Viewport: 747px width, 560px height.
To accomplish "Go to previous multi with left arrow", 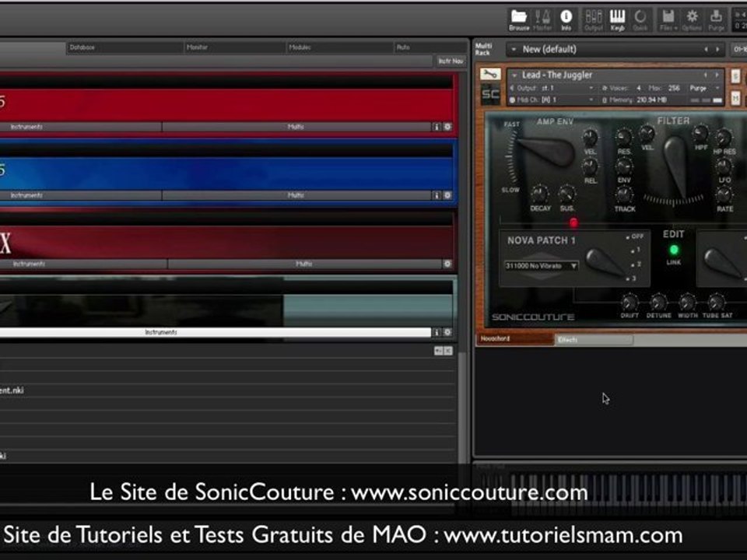I will tap(707, 49).
